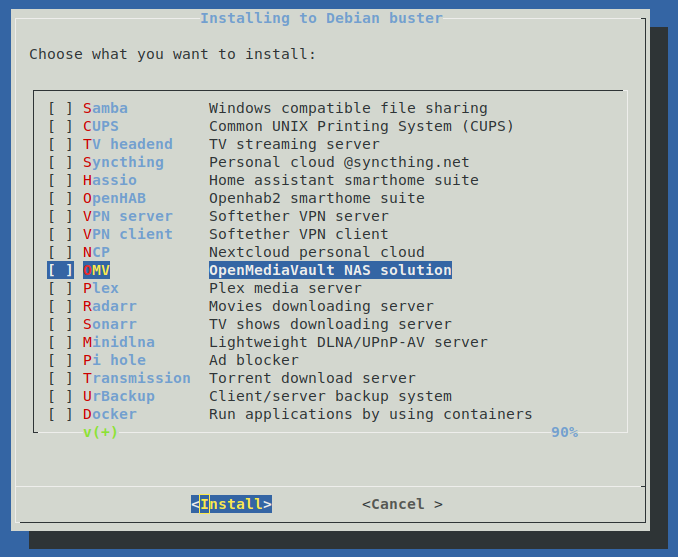Image resolution: width=678 pixels, height=557 pixels.
Task: Enable the Syncthing checkbox
Action: [x=61, y=162]
